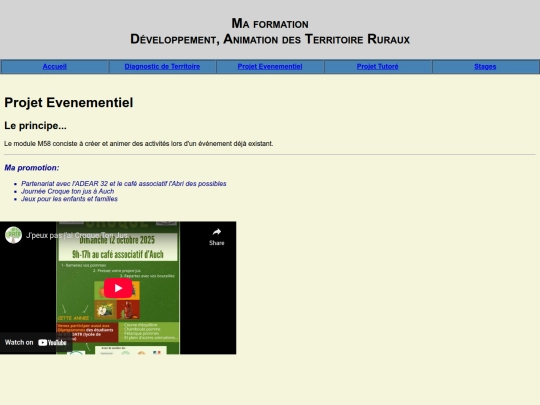Open video title J'peux pas j'ai Croque Ton Jus
This screenshot has width=540, height=405.
(77, 236)
